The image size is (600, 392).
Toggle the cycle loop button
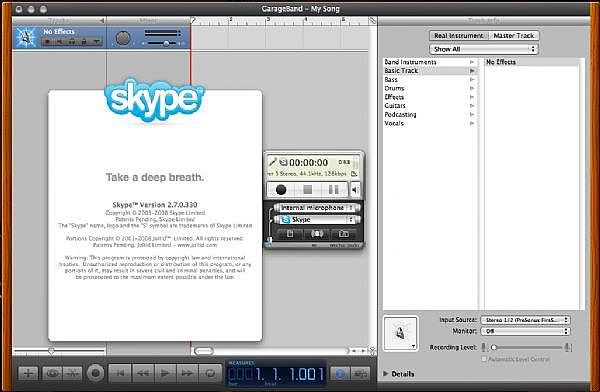[210, 372]
